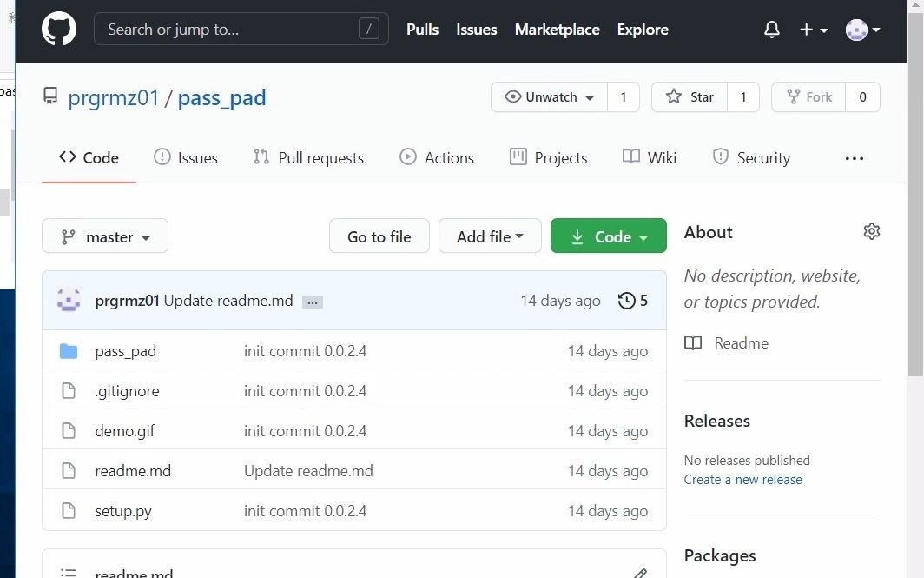Switch to the Issues tab

(186, 158)
